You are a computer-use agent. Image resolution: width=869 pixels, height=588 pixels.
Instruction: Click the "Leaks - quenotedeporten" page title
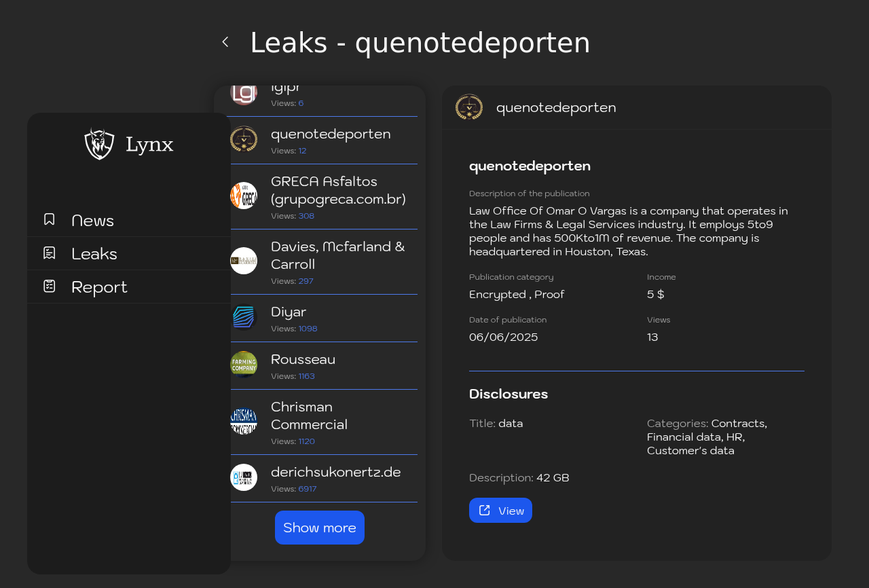pyautogui.click(x=420, y=43)
